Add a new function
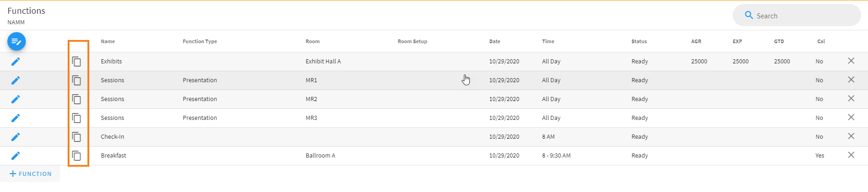868x192 pixels. [30, 174]
